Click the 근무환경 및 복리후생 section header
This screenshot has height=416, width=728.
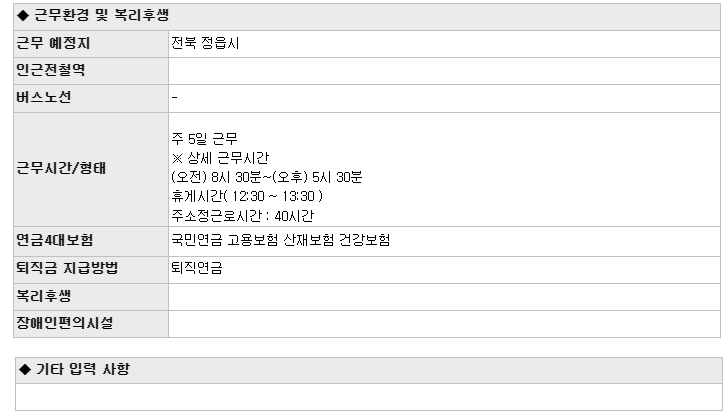click(x=367, y=17)
